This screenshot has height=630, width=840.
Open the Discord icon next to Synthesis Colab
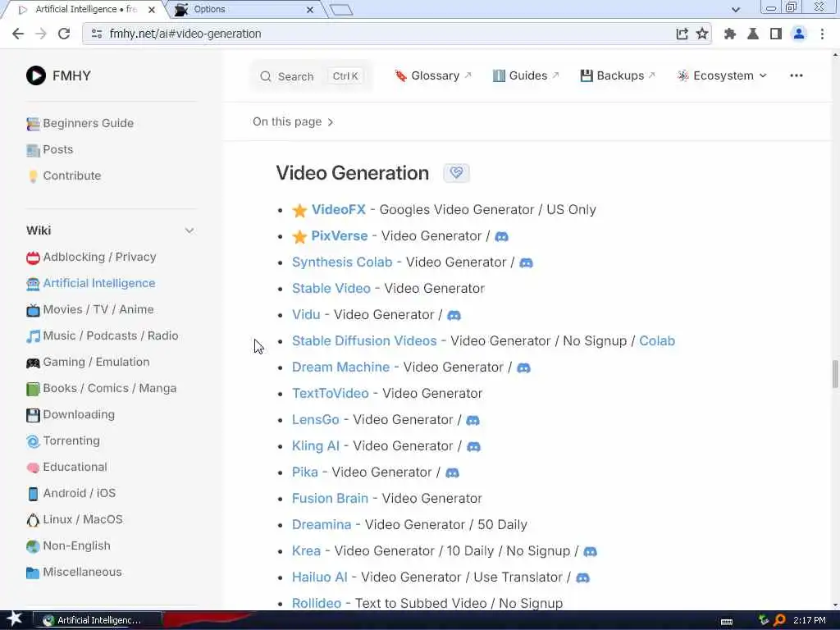[526, 262]
